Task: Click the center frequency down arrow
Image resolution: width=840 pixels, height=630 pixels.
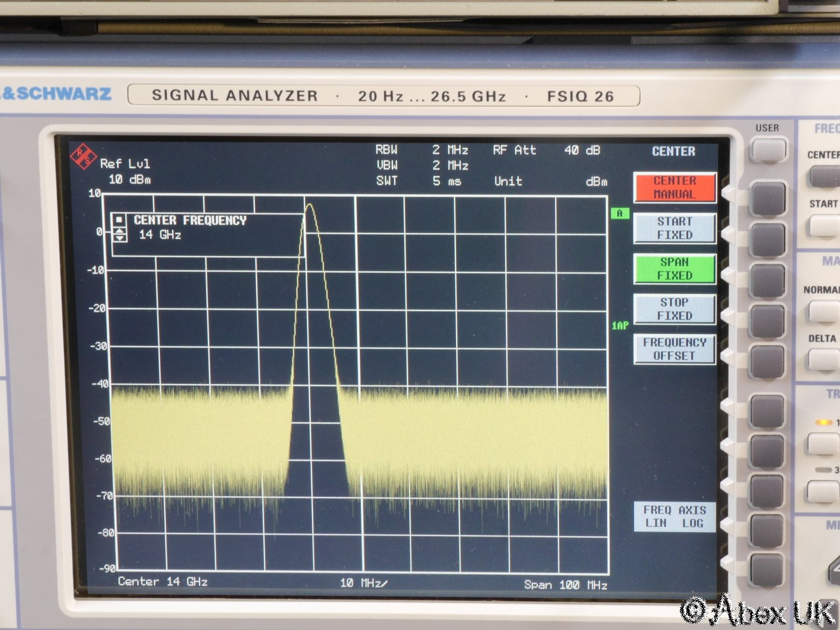Action: coord(119,239)
